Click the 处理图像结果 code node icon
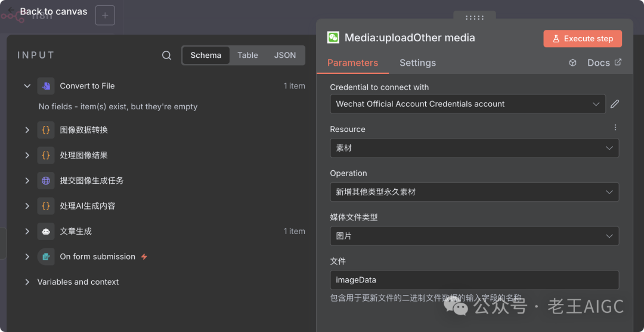 tap(46, 155)
